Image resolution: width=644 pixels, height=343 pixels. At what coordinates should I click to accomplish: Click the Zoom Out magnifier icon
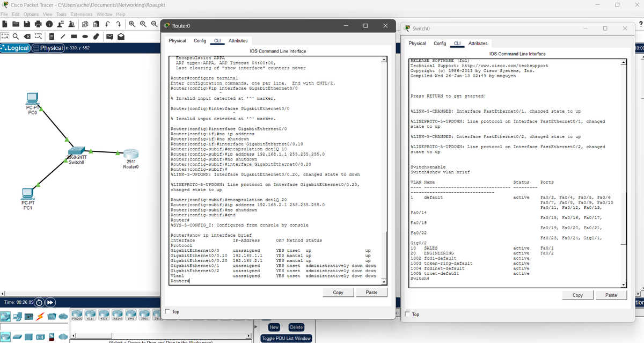[x=154, y=24]
